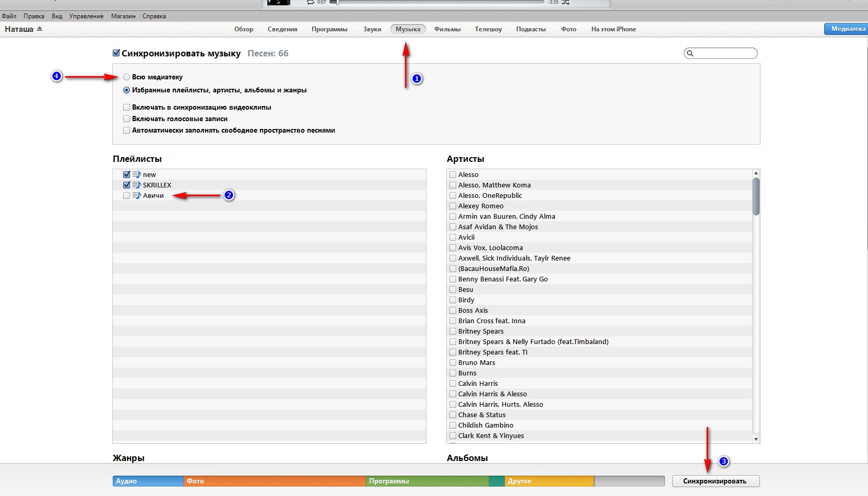Click the Медиатека button
Viewport: 868px width, 496px height.
tap(846, 29)
